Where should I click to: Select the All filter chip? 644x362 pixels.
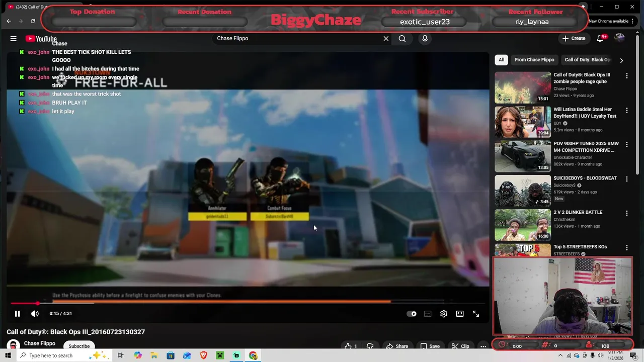click(501, 60)
